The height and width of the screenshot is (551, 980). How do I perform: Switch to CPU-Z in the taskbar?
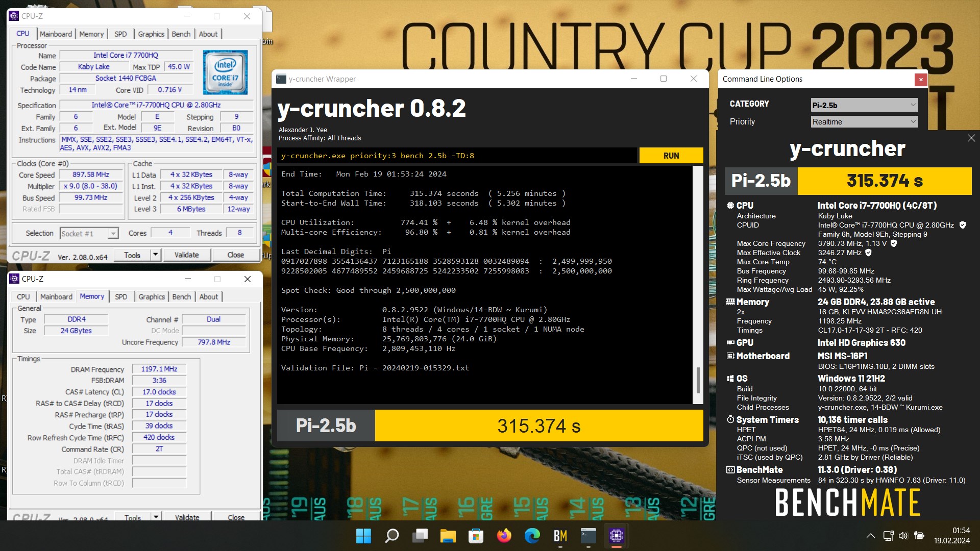pyautogui.click(x=617, y=536)
